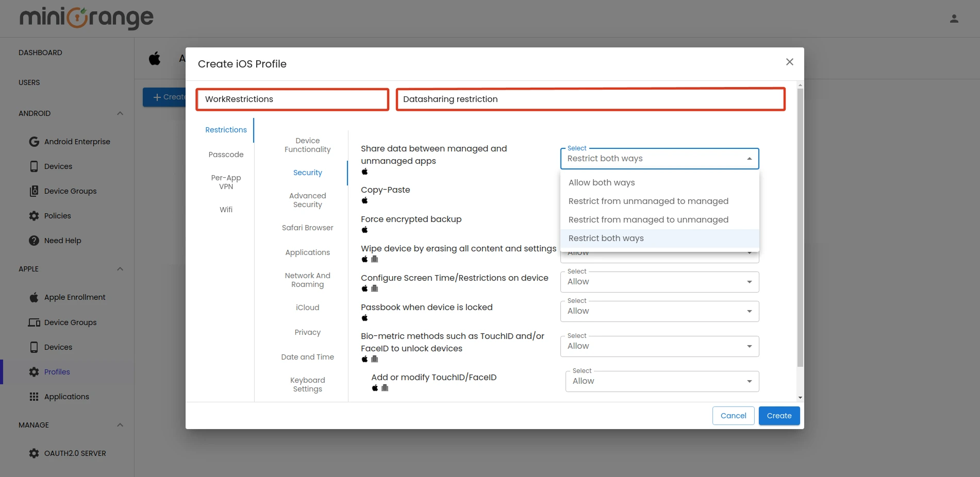Cancel the iOS profile creation
Image resolution: width=980 pixels, height=477 pixels.
(x=733, y=415)
